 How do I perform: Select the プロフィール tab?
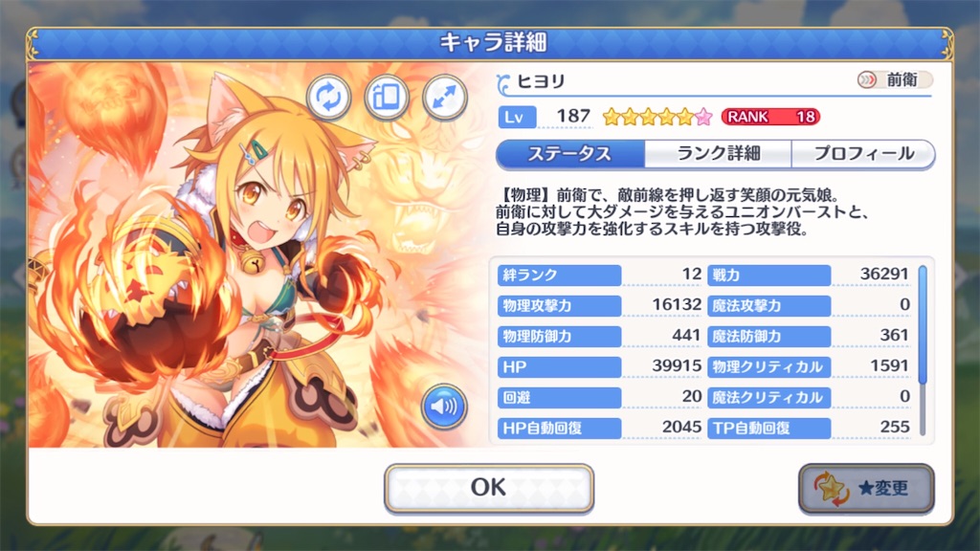[x=863, y=154]
